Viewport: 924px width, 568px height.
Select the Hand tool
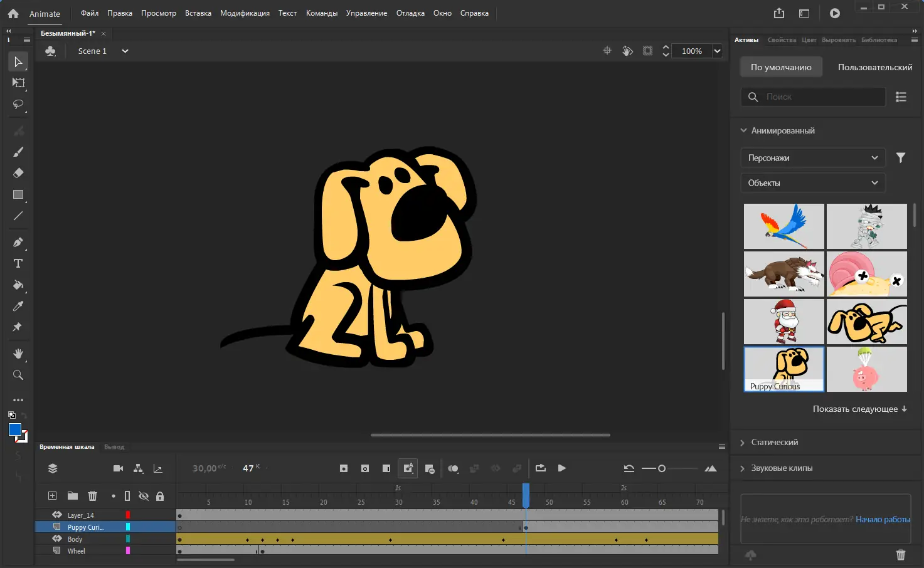point(18,354)
